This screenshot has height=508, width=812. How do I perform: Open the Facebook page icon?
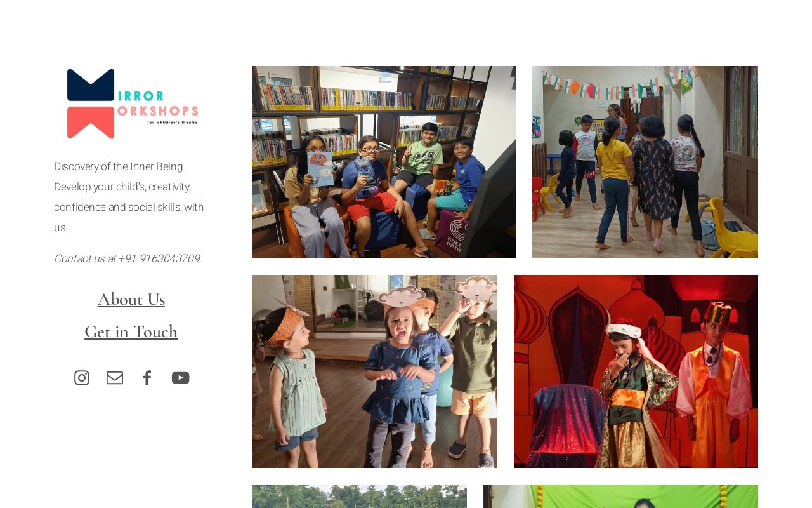147,378
